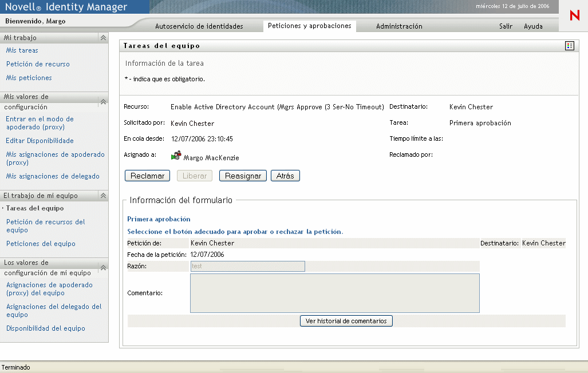Click the Novell N logo icon

[574, 15]
